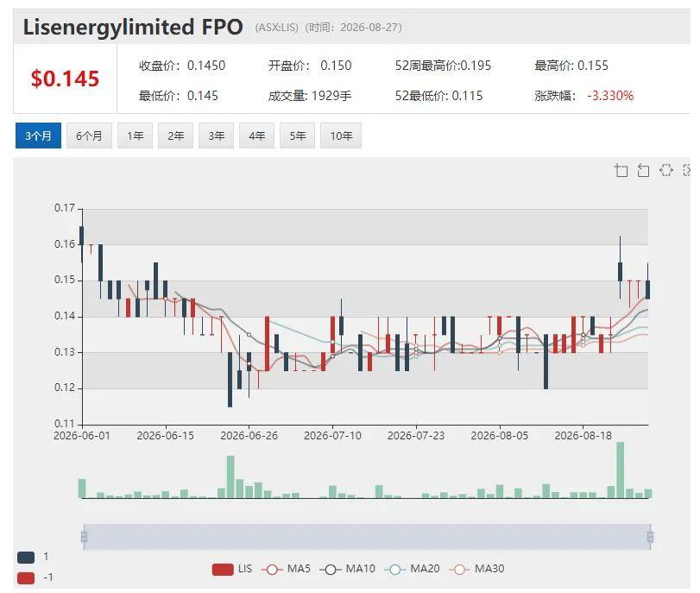Click the dark blue '1' visual map swatch
Screen dimensions: 700x593
[x=26, y=558]
